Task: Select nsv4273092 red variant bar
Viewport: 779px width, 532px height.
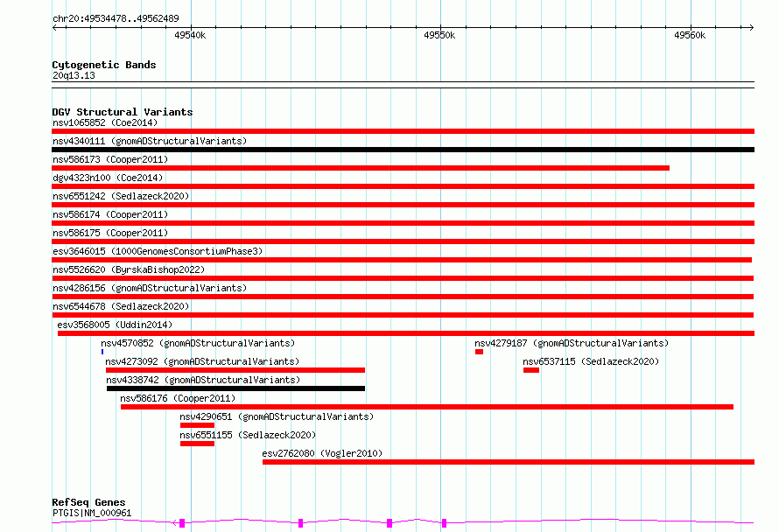Action: pyautogui.click(x=235, y=370)
